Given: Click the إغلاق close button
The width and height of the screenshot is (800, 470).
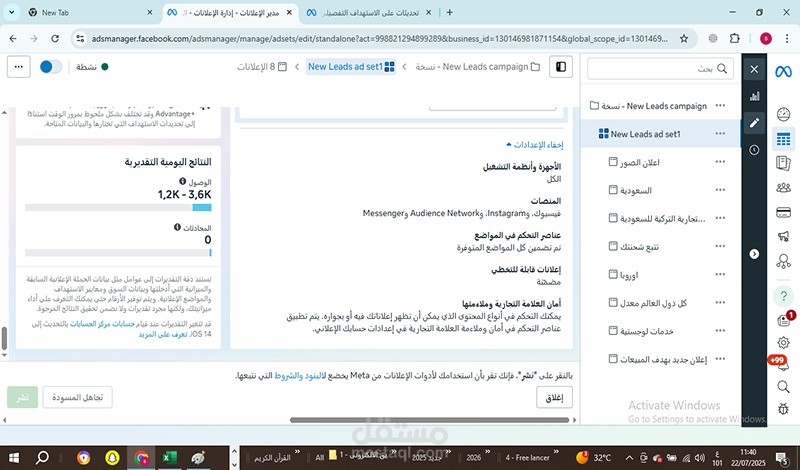Looking at the screenshot, I should pos(555,398).
